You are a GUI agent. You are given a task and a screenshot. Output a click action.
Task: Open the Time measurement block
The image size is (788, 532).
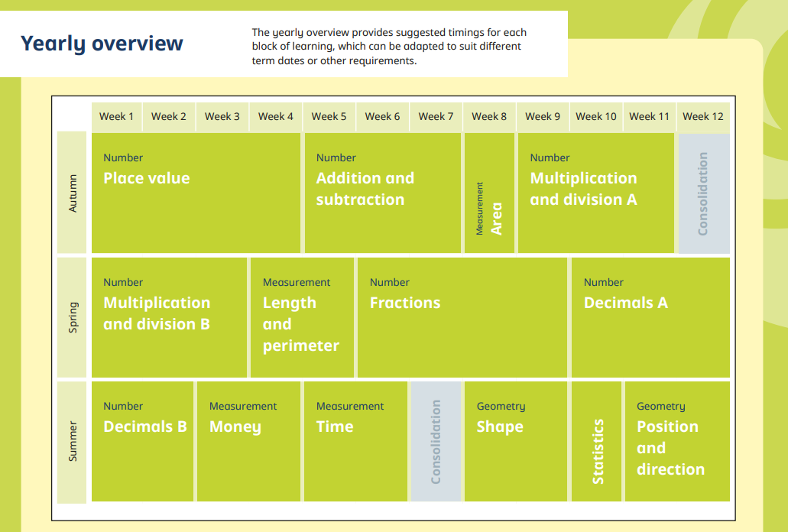point(355,441)
